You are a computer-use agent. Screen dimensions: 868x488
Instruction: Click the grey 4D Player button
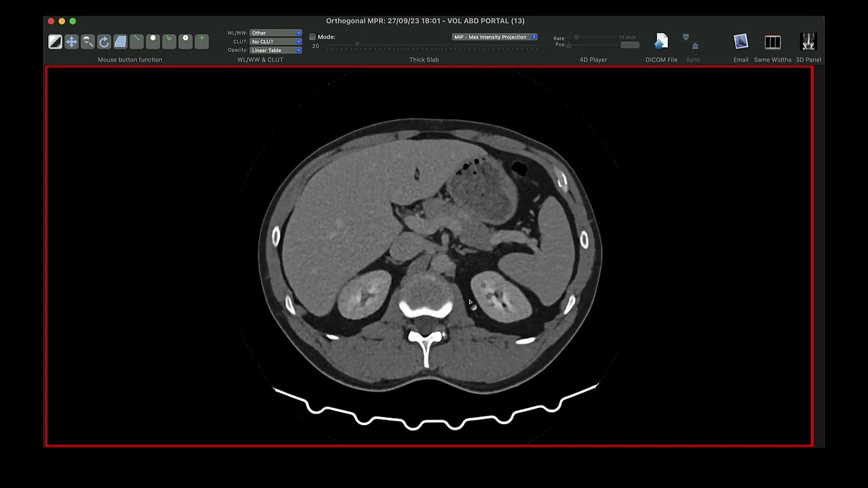630,45
